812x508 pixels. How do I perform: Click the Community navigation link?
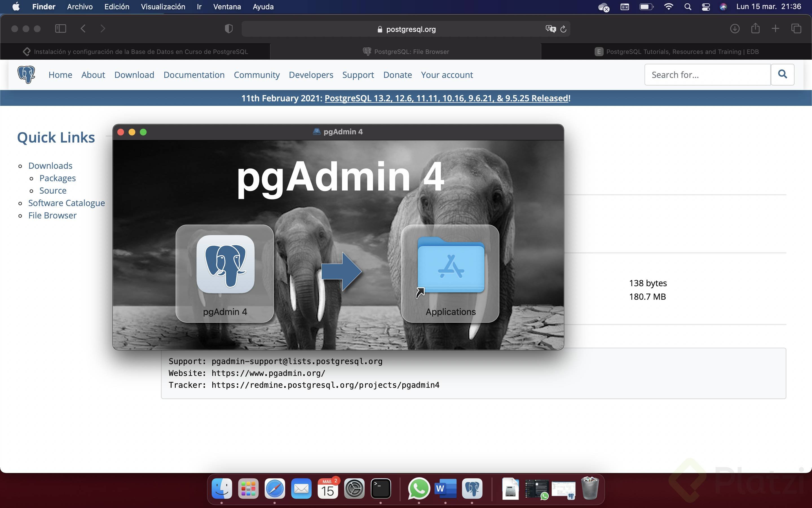257,75
